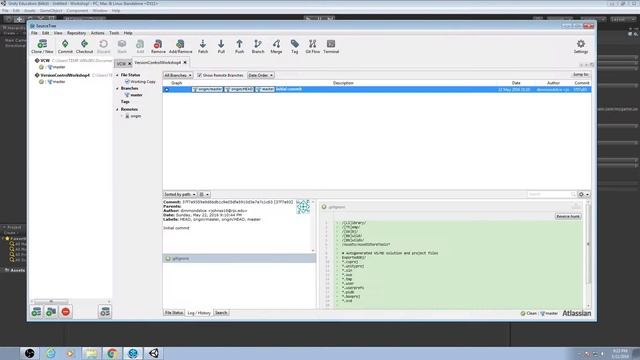Click the Add toolbar icon
This screenshot has width=640, height=360.
pos(140,47)
